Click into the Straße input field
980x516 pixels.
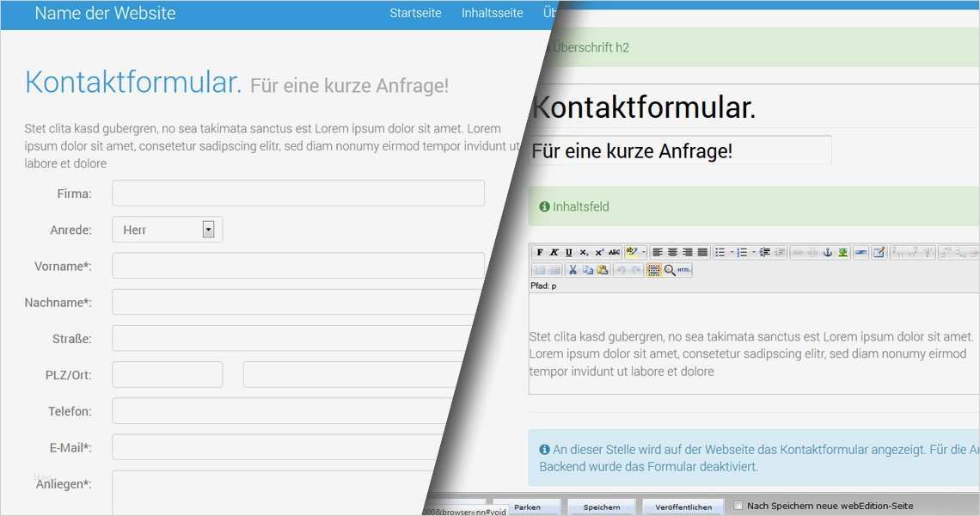pyautogui.click(x=291, y=338)
